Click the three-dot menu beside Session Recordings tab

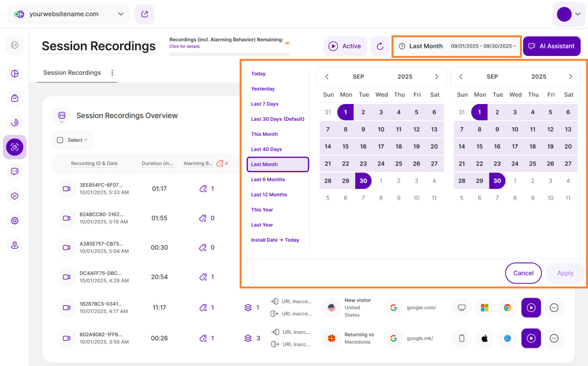pyautogui.click(x=112, y=73)
